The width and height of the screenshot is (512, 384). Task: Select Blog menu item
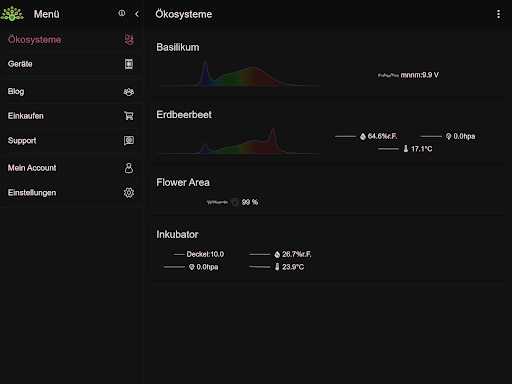coord(72,91)
